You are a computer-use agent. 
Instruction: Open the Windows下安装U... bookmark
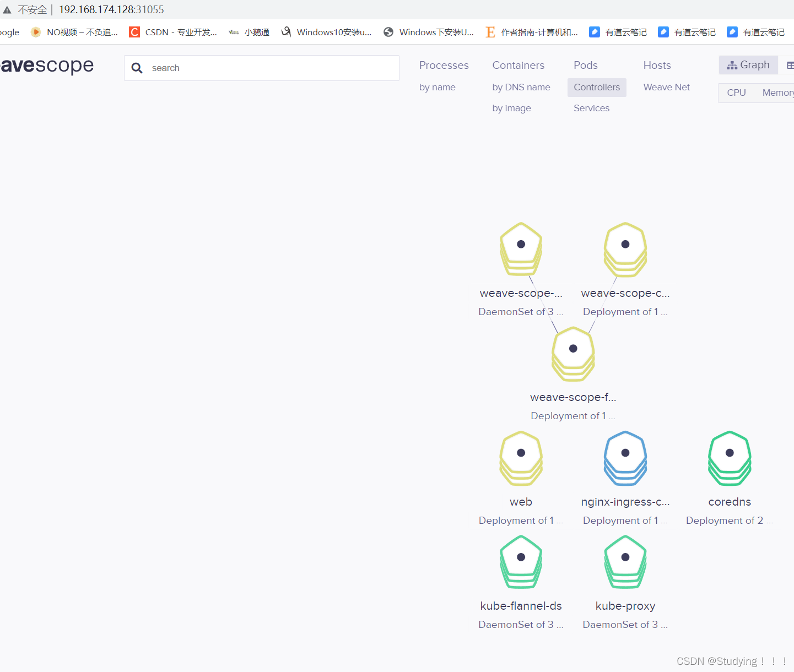[429, 32]
